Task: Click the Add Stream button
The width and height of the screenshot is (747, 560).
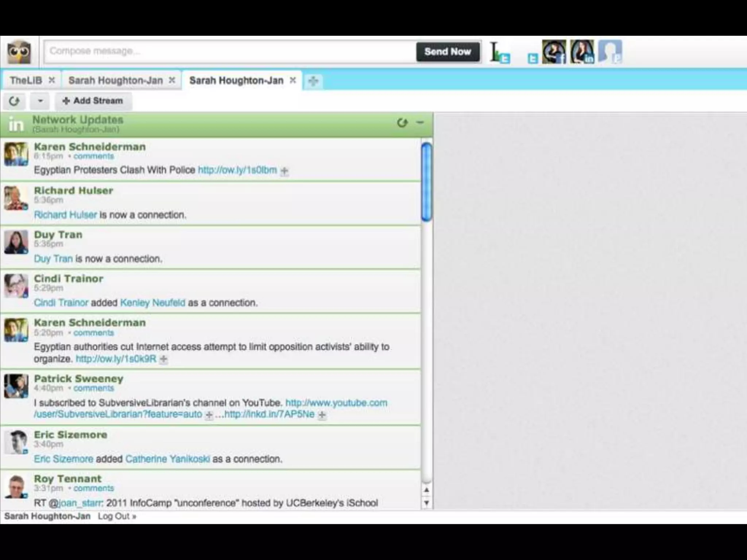Action: click(x=93, y=101)
